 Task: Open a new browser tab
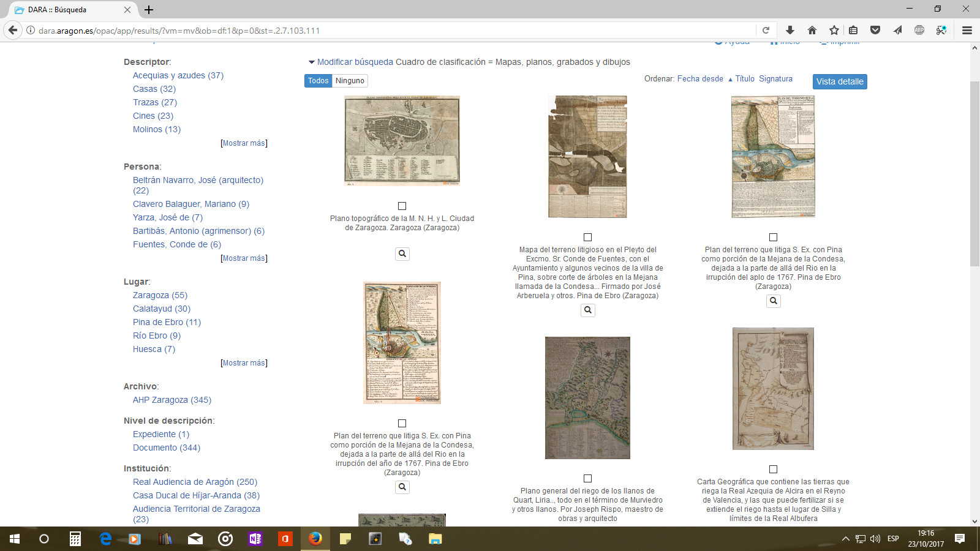[x=149, y=10]
